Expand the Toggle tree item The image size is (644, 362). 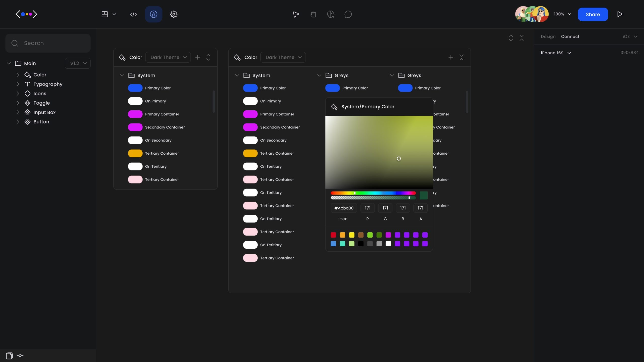pyautogui.click(x=18, y=103)
